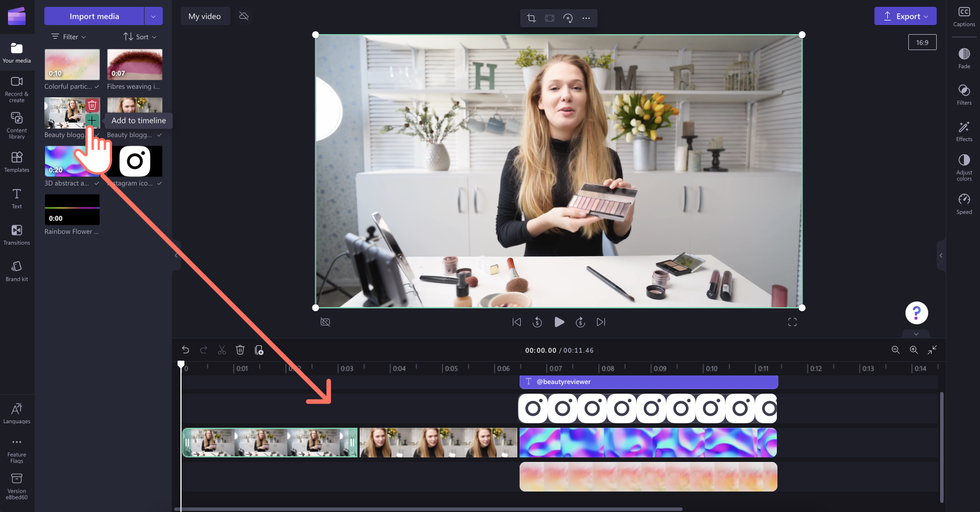Open Record & create panel
The height and width of the screenshot is (512, 980).
click(x=17, y=89)
